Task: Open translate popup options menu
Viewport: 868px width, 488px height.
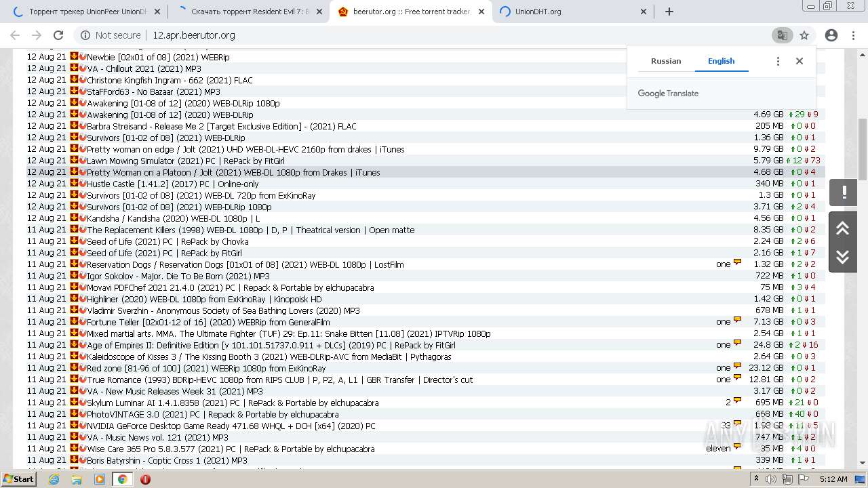Action: point(778,61)
